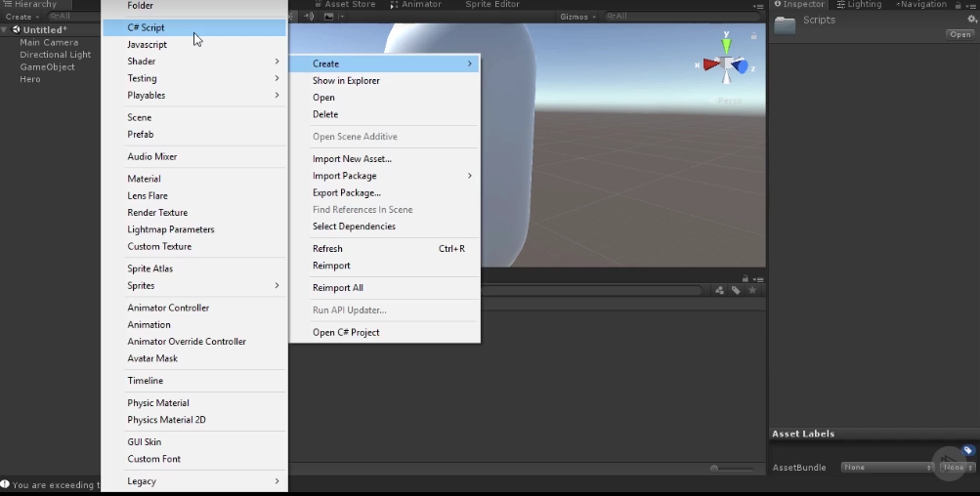Open scene effects image icon
This screenshot has height=496, width=980.
(328, 17)
